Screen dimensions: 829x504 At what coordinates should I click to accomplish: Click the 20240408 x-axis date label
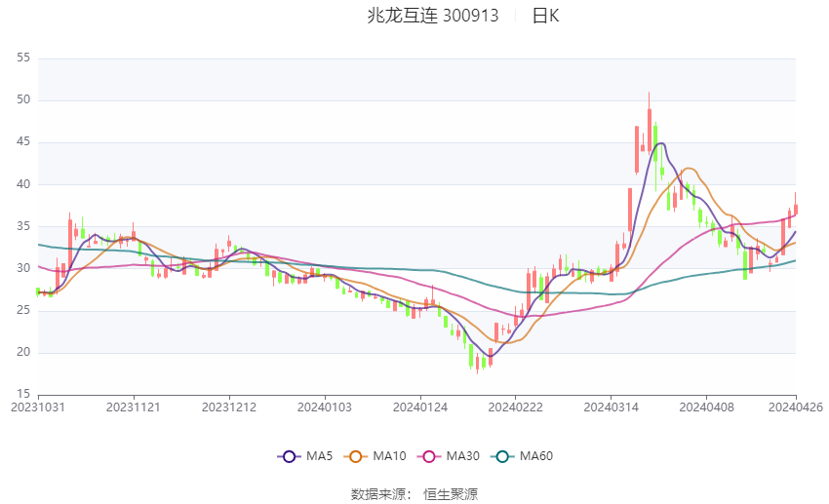pyautogui.click(x=707, y=407)
